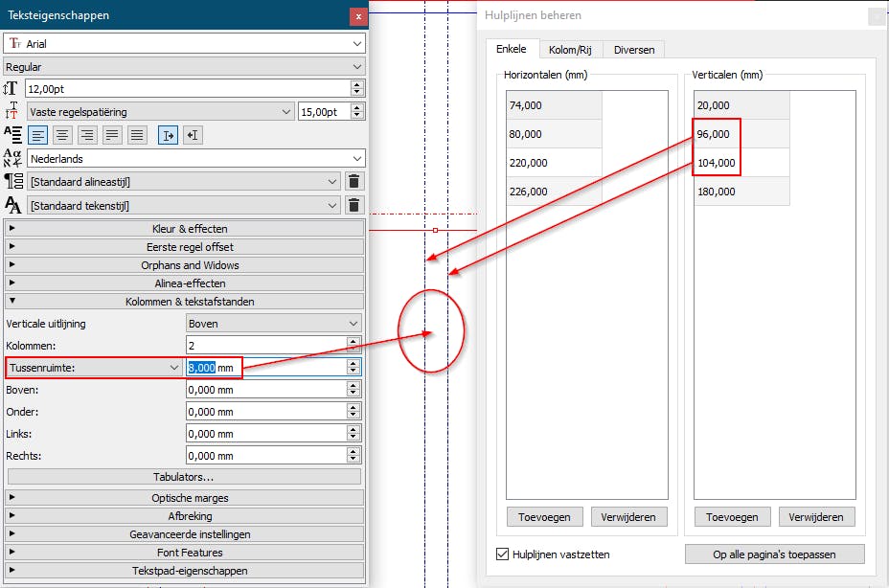889x588 pixels.
Task: Open the Tussenruimte type dropdown
Action: (94, 368)
